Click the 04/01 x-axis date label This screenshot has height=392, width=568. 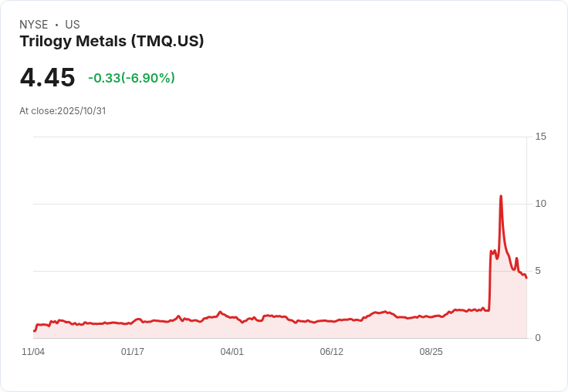tap(232, 352)
